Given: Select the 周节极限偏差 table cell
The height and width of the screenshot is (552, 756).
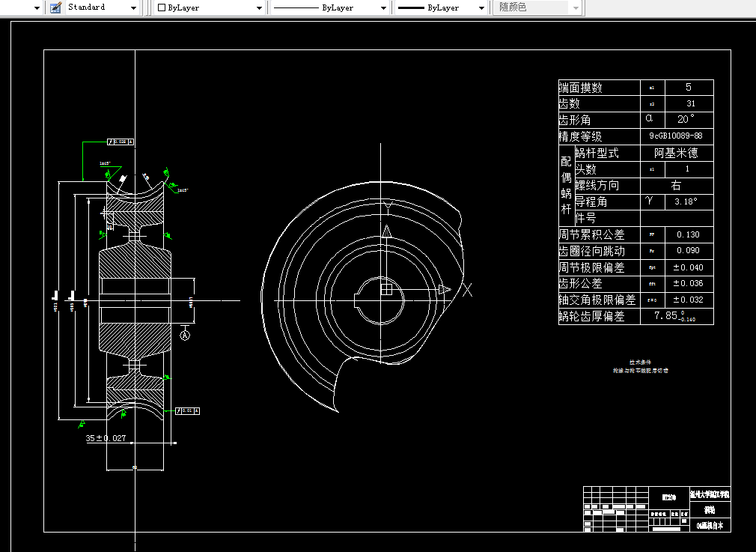Looking at the screenshot, I should click(x=600, y=267).
